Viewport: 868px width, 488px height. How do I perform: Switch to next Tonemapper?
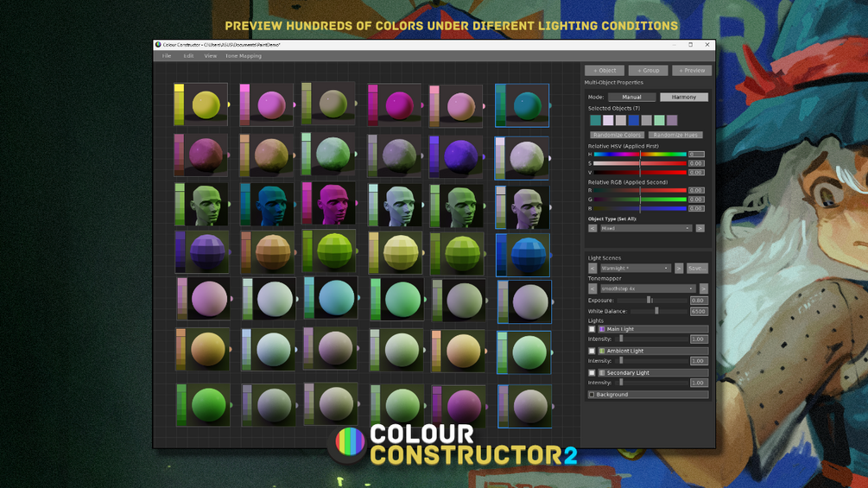click(704, 288)
